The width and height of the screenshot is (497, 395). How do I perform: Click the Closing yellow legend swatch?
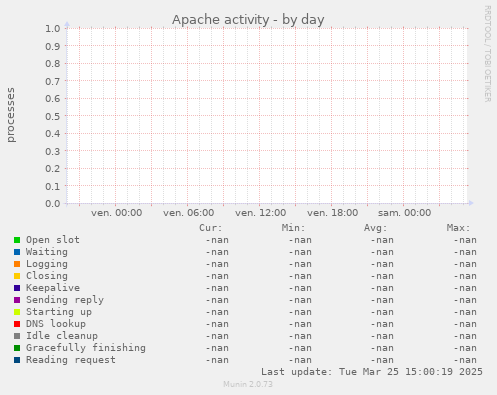pyautogui.click(x=17, y=276)
